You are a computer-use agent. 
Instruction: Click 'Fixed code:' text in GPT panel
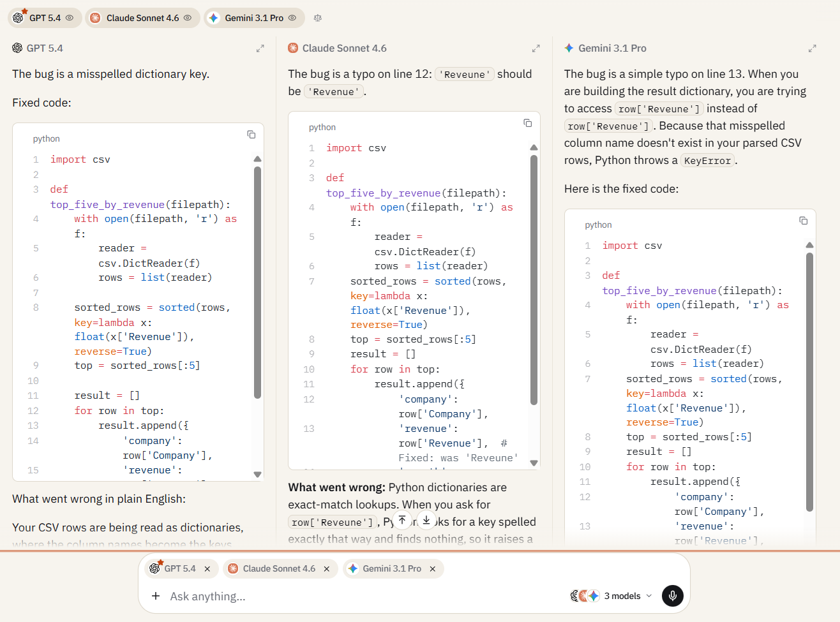(42, 103)
